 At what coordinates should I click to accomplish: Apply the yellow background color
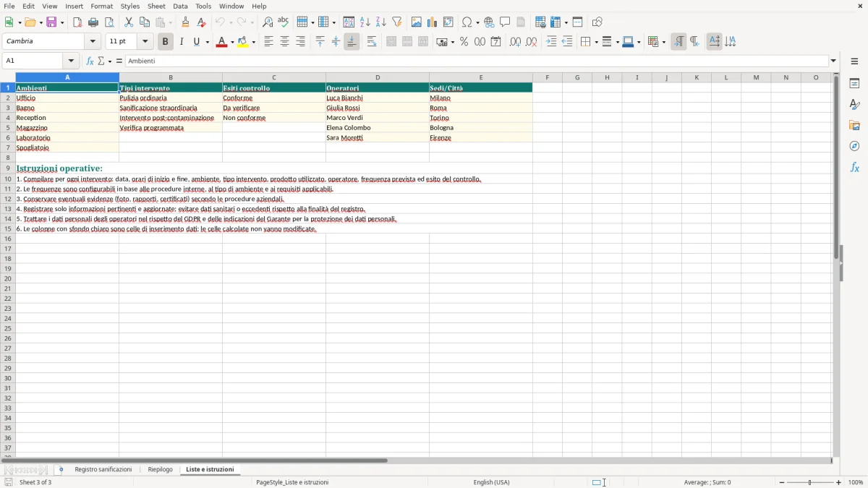(242, 42)
